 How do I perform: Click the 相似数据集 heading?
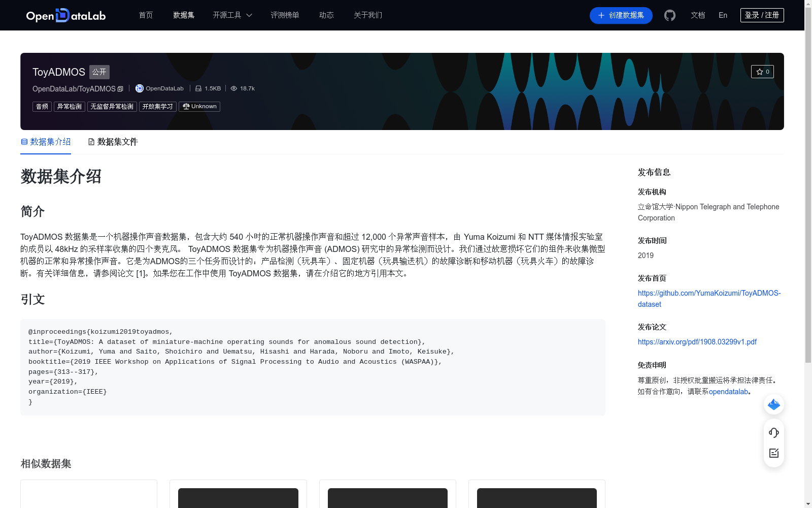[x=46, y=464]
